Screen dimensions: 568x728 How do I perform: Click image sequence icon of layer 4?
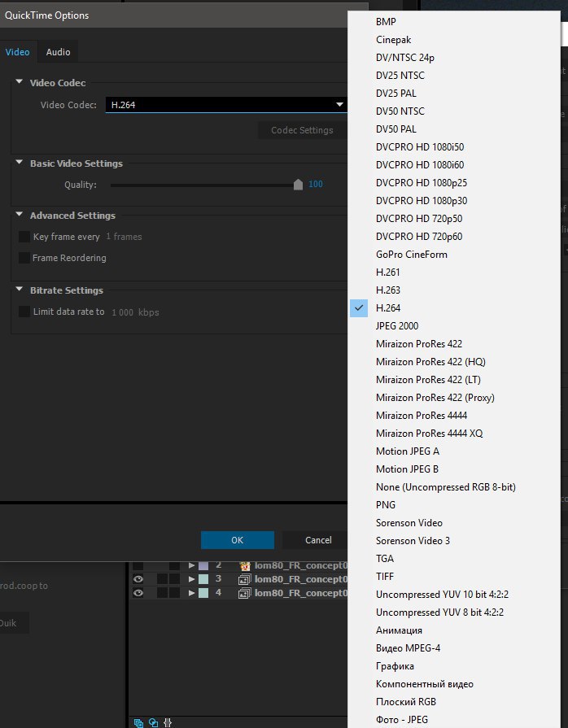(x=244, y=593)
